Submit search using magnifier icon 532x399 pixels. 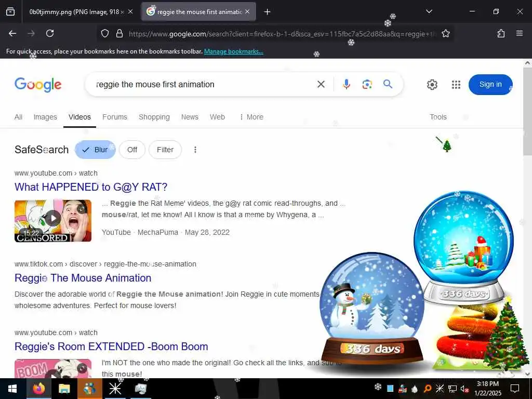[388, 84]
